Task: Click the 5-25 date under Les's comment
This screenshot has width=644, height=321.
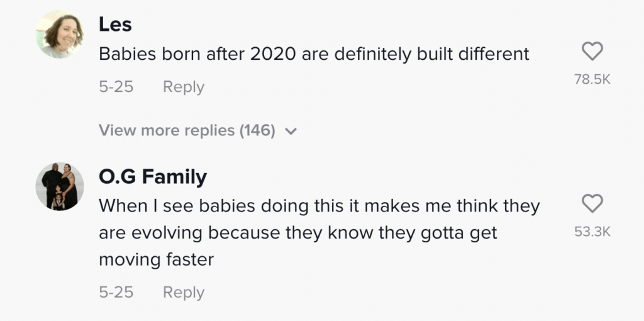Action: tap(116, 87)
